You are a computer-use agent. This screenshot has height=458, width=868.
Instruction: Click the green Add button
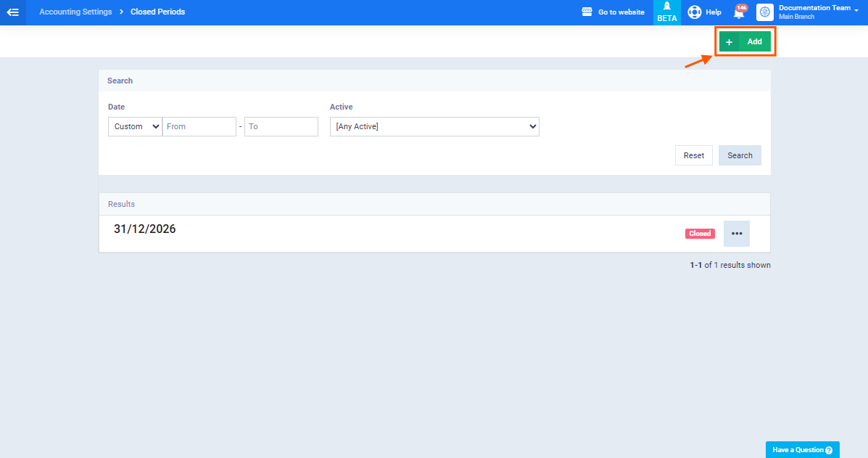coord(745,41)
